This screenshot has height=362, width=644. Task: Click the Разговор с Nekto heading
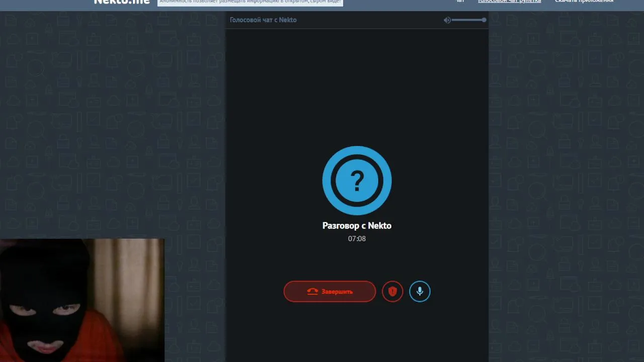point(357,226)
